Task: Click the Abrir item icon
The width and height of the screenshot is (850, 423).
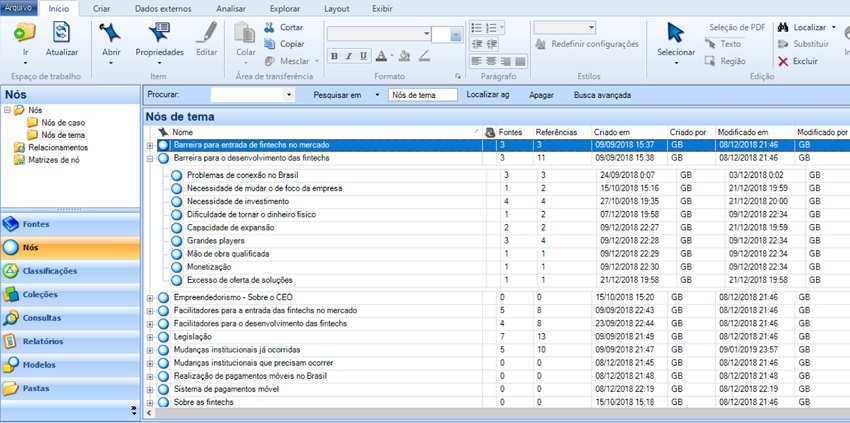Action: pyautogui.click(x=110, y=35)
